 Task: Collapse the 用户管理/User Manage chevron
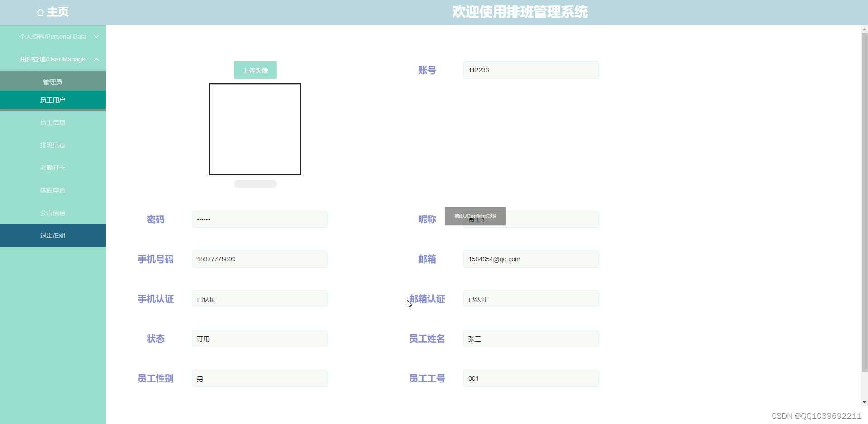(x=96, y=59)
